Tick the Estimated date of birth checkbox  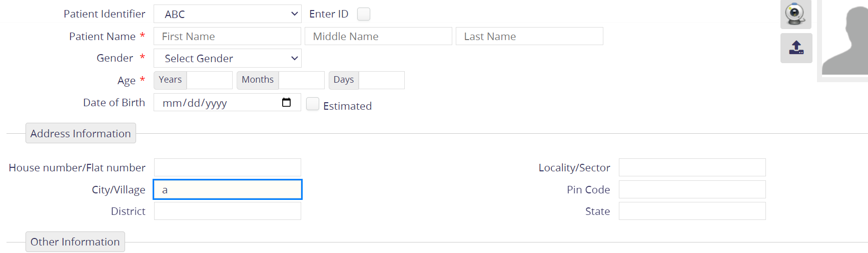point(313,104)
